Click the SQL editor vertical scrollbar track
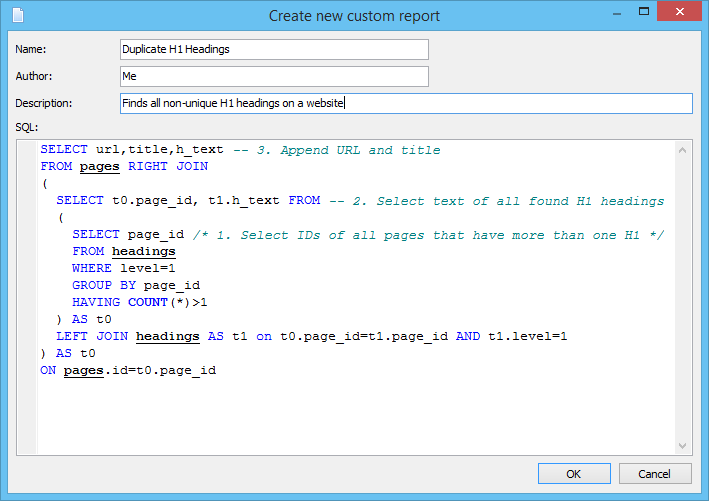Image resolution: width=709 pixels, height=501 pixels. [683, 300]
